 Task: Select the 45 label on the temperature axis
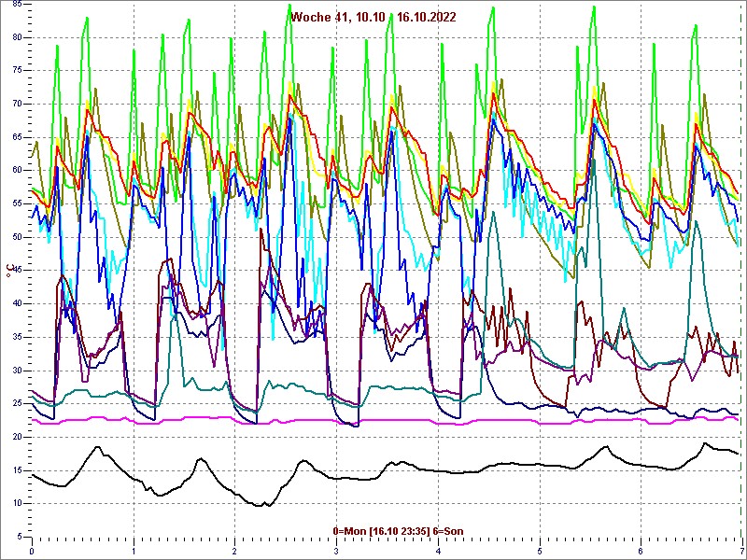(x=16, y=271)
